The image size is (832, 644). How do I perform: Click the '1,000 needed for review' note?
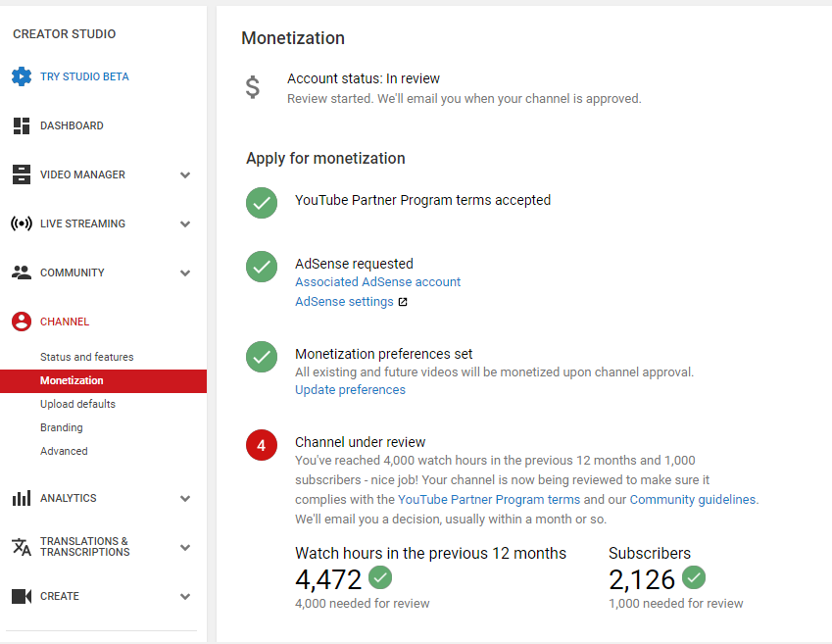click(x=676, y=604)
